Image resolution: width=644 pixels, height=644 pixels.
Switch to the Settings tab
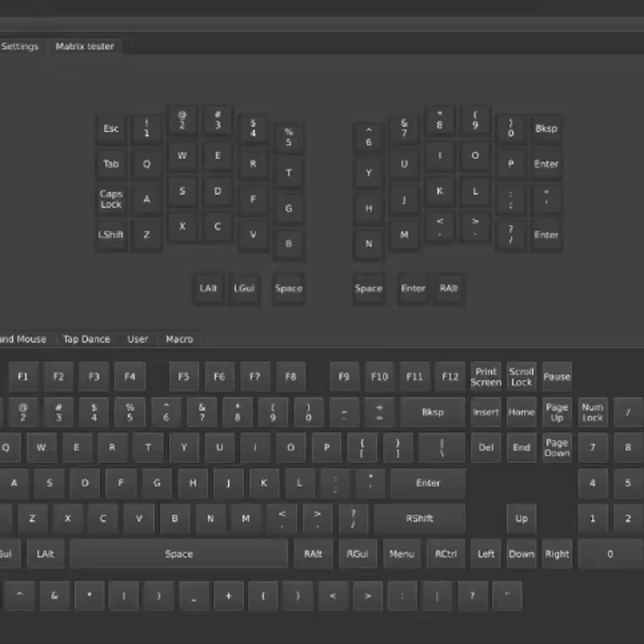point(20,46)
